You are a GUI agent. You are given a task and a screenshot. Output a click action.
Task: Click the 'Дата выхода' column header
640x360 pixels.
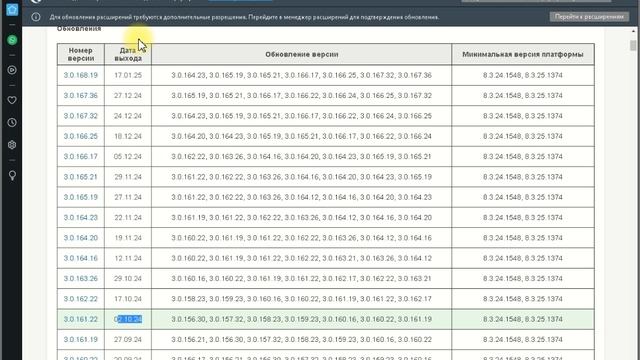[128, 54]
